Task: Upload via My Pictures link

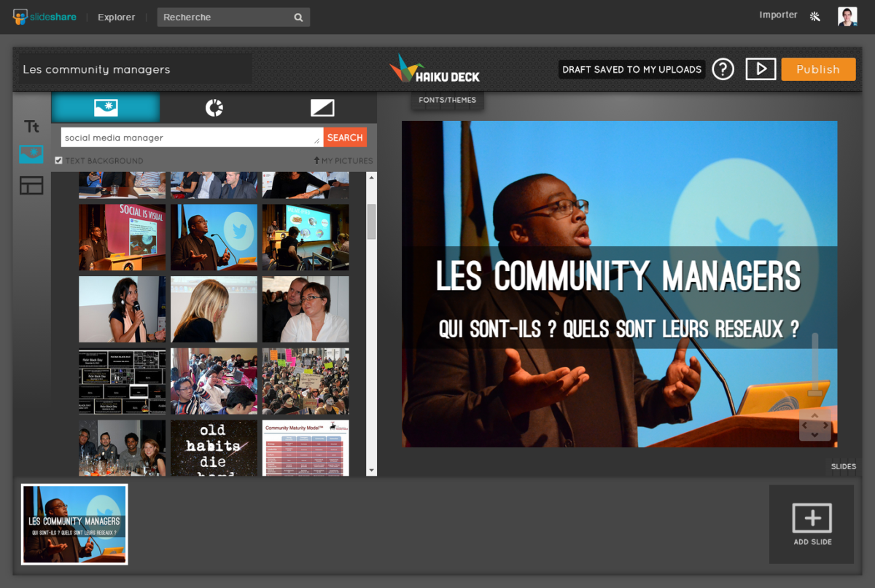Action: (343, 160)
